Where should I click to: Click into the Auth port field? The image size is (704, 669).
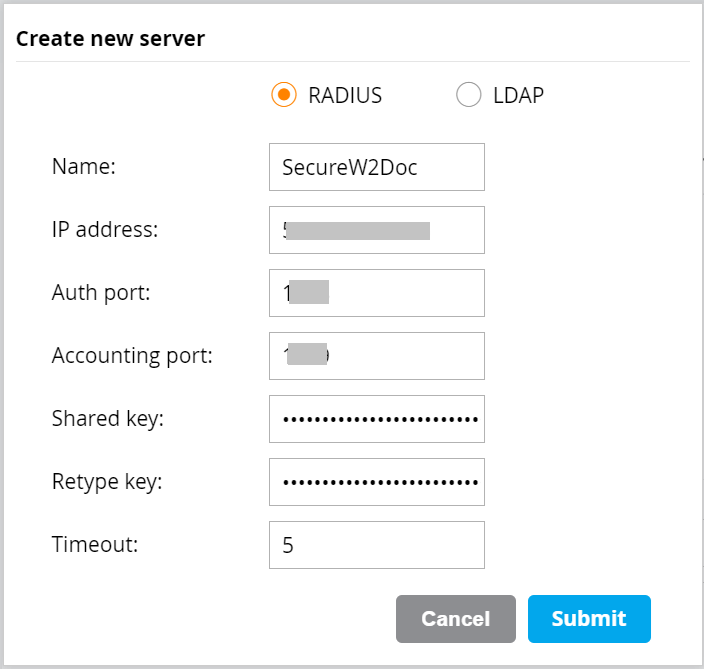coord(376,293)
